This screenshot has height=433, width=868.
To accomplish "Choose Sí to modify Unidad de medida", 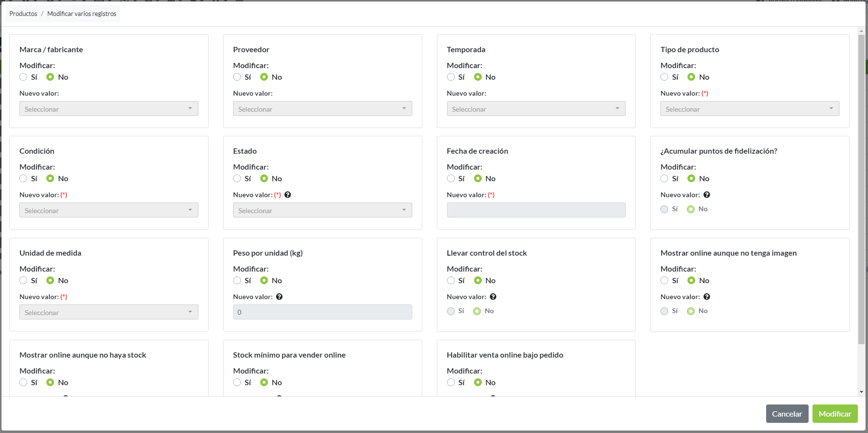I will (23, 280).
